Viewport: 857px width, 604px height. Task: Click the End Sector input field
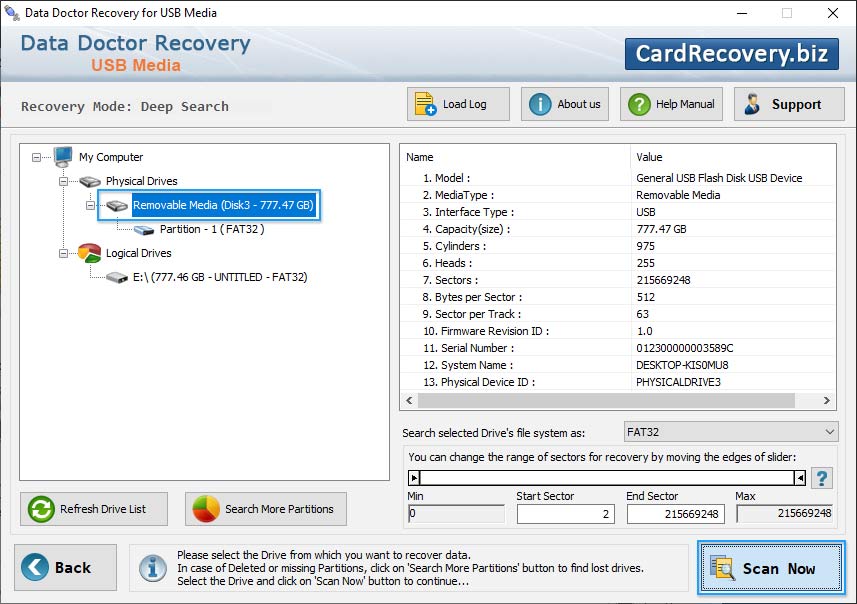point(676,514)
